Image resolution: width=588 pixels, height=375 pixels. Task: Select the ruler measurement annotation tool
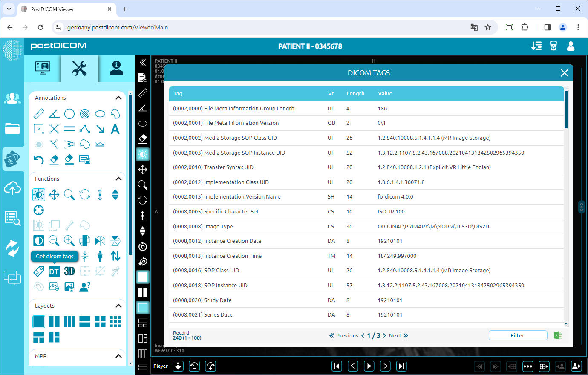point(38,113)
